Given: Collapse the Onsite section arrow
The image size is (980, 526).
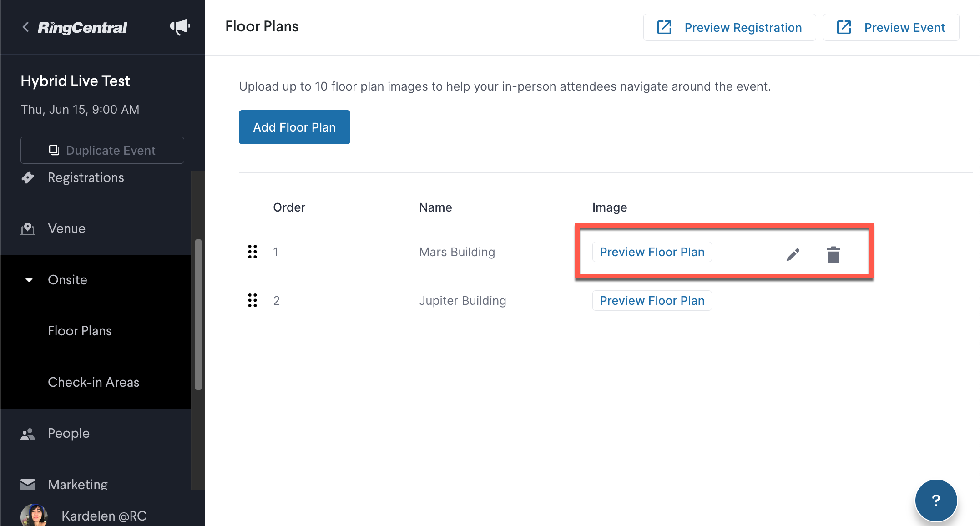Looking at the screenshot, I should (29, 280).
